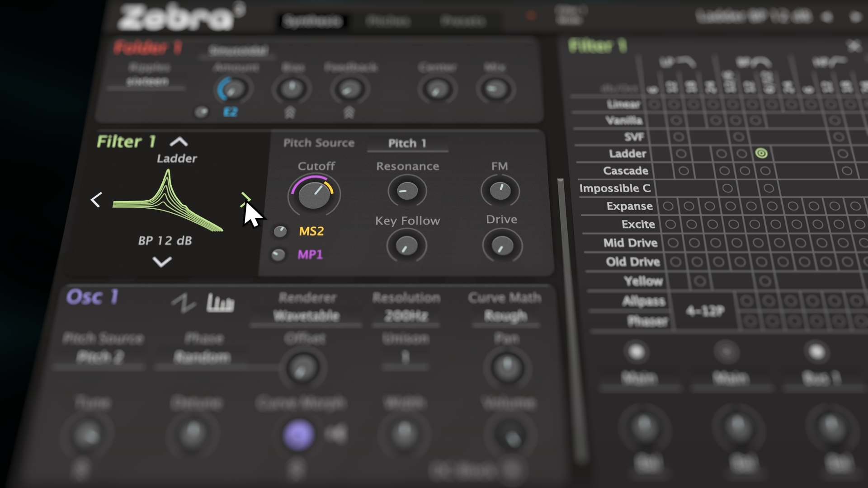Viewport: 868px width, 488px height.
Task: Click the MS2 modulation source label
Action: (x=311, y=231)
